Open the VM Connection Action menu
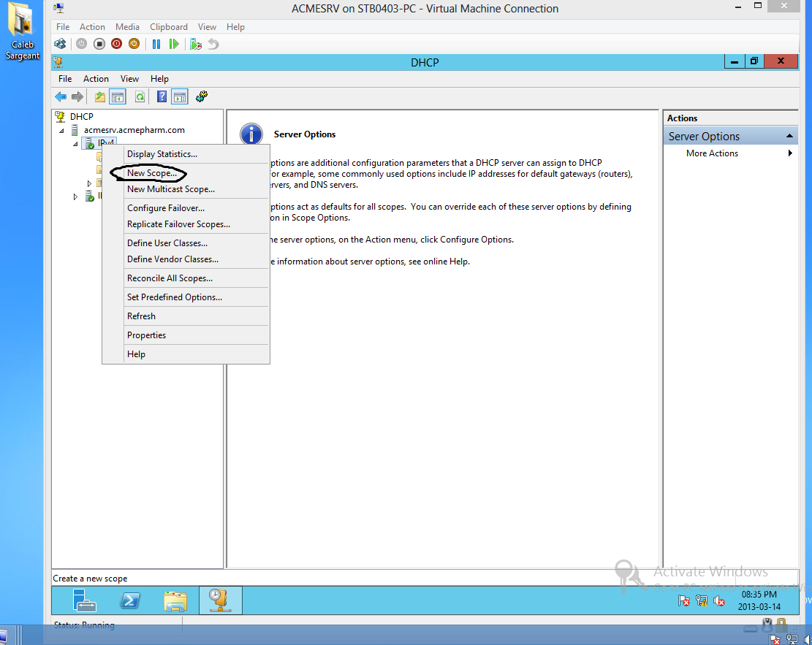Image resolution: width=812 pixels, height=645 pixels. point(92,27)
